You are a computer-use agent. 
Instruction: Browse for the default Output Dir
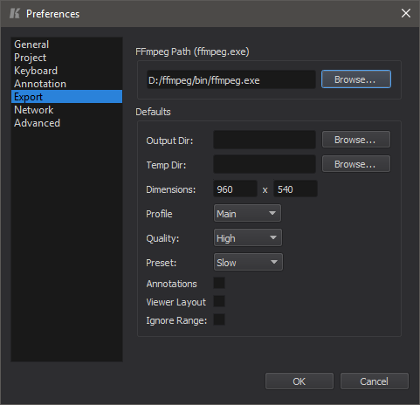356,139
